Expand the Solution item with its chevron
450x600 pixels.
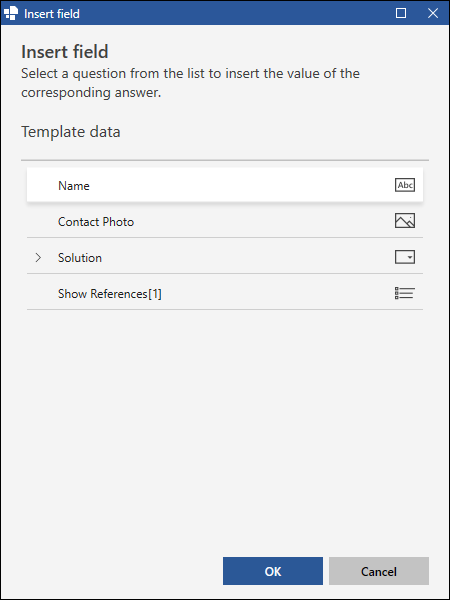(x=38, y=258)
